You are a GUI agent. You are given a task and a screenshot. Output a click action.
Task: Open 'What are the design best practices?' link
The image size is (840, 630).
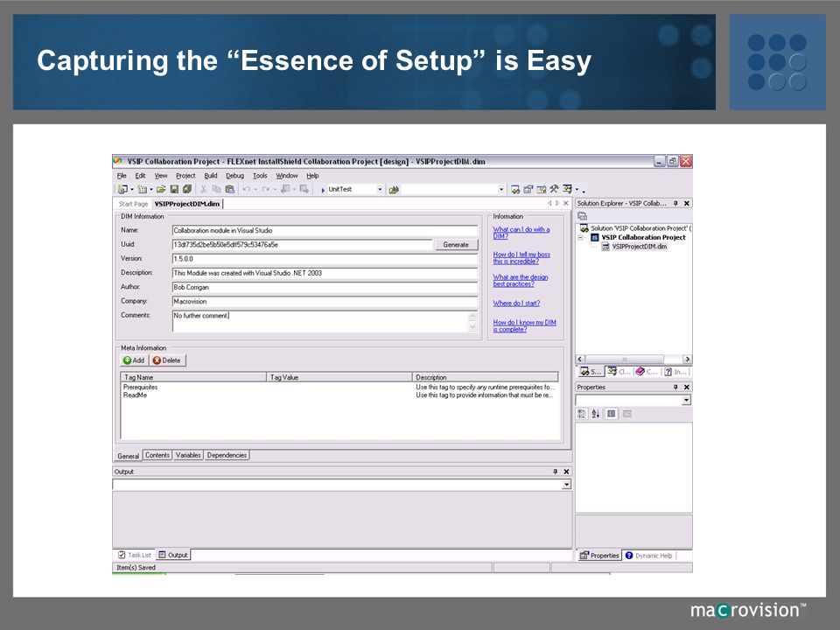[x=520, y=281]
